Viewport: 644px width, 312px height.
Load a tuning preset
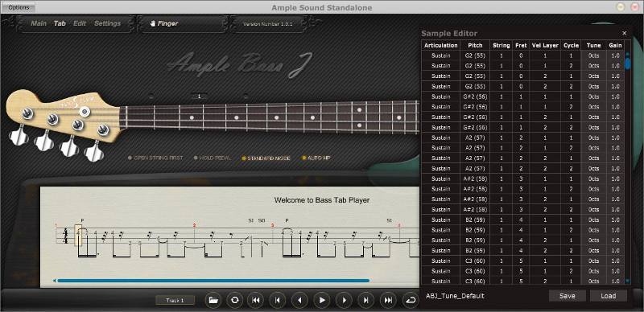[609, 296]
